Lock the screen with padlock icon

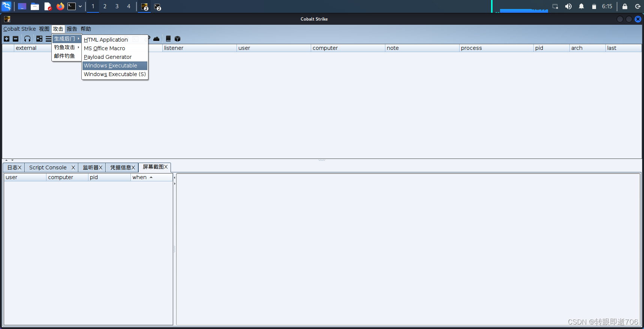pyautogui.click(x=625, y=6)
